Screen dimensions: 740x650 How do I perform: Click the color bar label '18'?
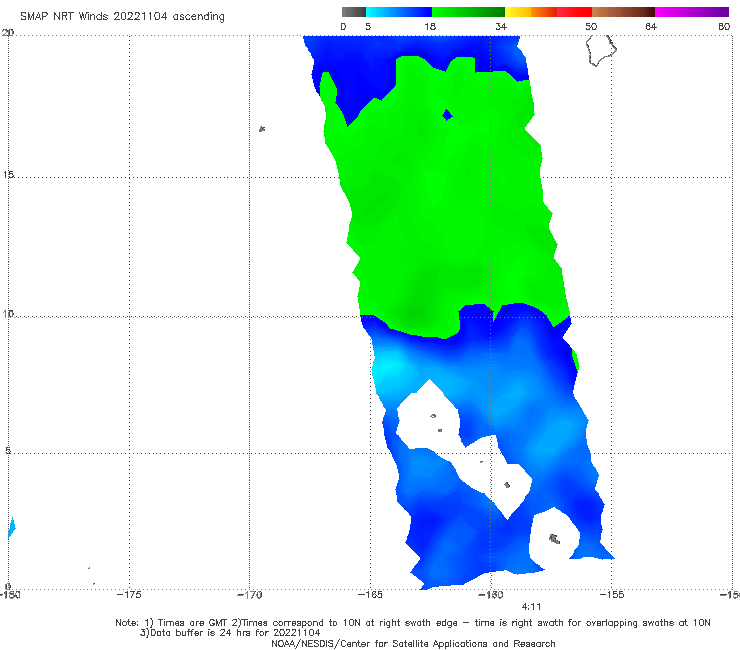click(x=430, y=26)
